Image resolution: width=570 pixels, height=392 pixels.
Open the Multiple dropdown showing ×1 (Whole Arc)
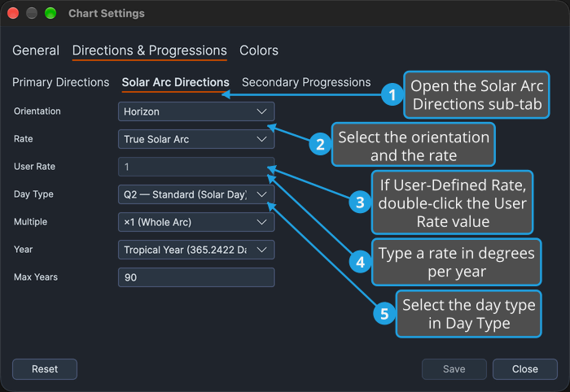pos(196,222)
